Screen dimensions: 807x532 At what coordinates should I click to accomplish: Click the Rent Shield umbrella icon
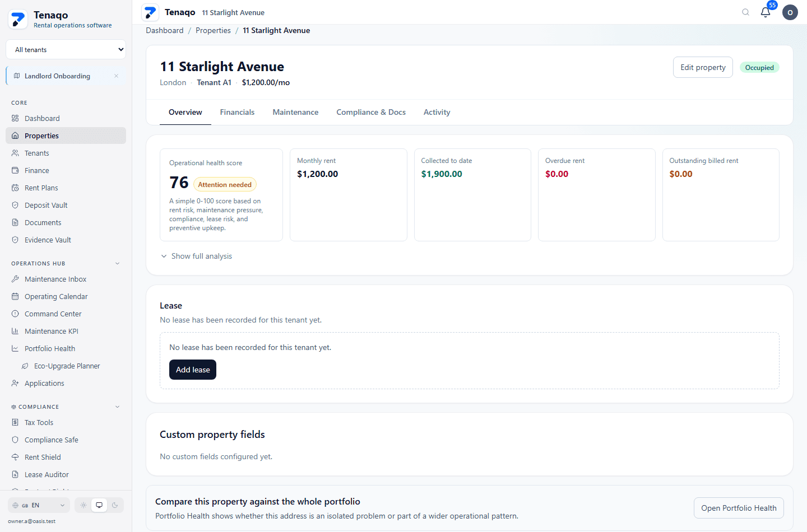(x=15, y=457)
